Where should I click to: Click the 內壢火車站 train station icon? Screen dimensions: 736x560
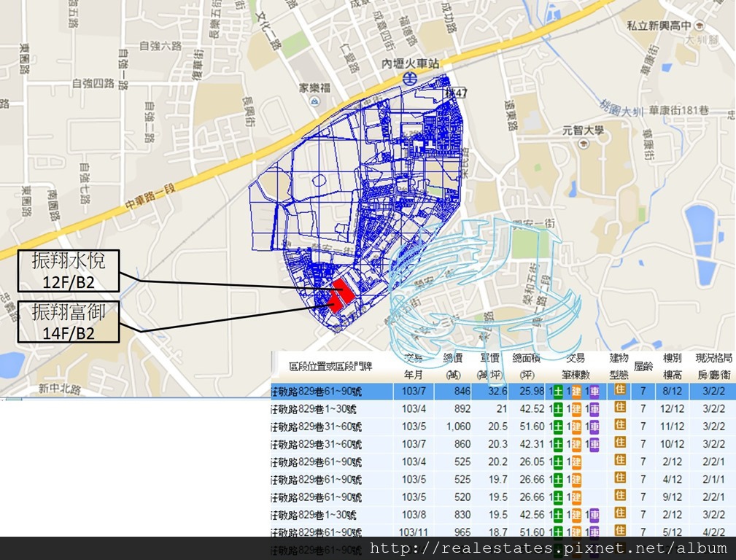(x=411, y=79)
